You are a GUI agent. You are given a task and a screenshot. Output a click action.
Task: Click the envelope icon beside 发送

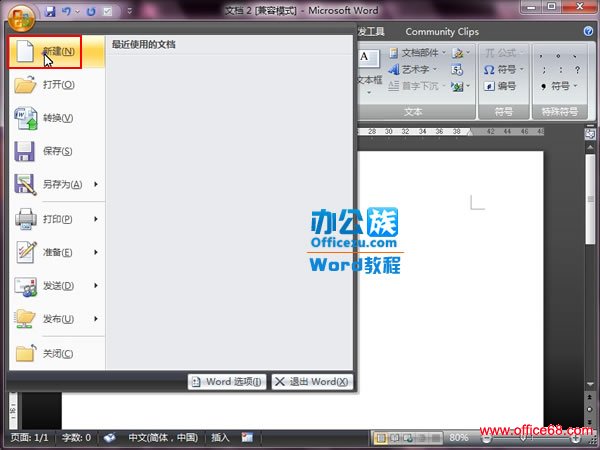(x=26, y=286)
